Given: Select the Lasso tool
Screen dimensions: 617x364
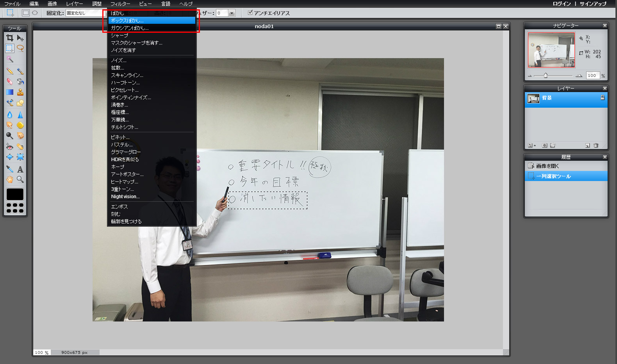Looking at the screenshot, I should [x=20, y=48].
